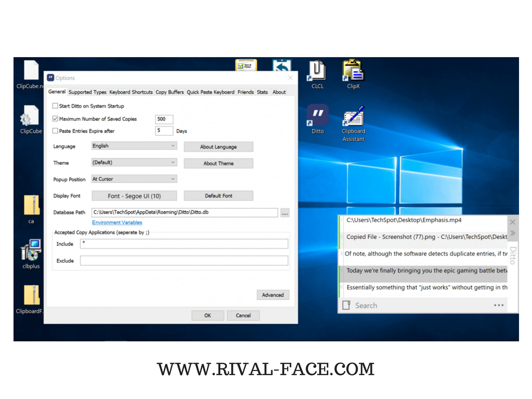The width and height of the screenshot is (532, 399).
Task: Click the expire Days number field
Action: [x=164, y=130]
